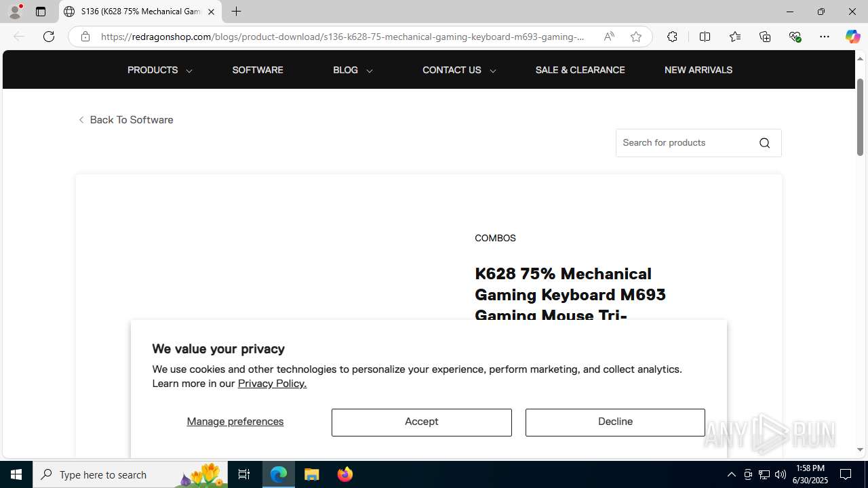This screenshot has width=868, height=488.
Task: Open the clock showing 1:58 PM
Action: click(810, 474)
